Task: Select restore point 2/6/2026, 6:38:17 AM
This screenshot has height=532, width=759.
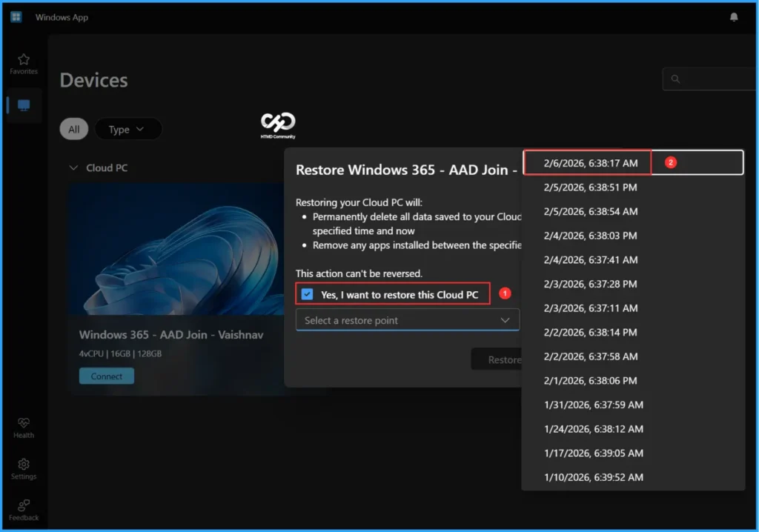Action: coord(587,162)
